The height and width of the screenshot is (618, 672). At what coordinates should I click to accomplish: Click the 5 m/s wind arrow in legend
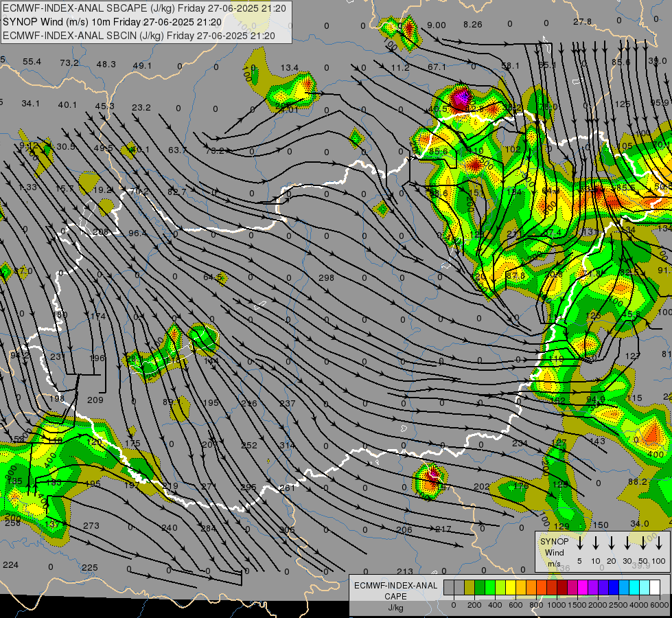click(x=580, y=543)
